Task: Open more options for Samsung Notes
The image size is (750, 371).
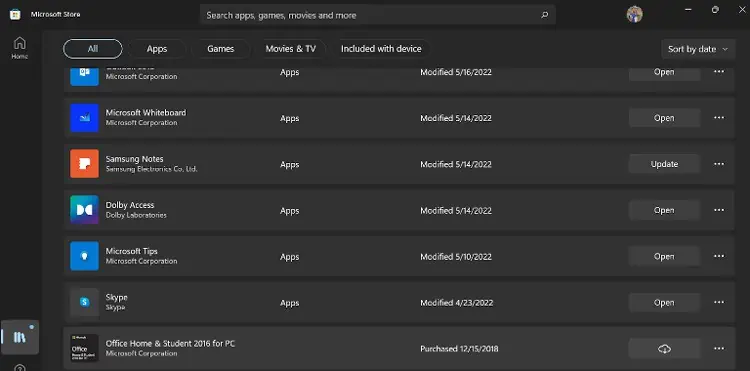Action: (719, 164)
